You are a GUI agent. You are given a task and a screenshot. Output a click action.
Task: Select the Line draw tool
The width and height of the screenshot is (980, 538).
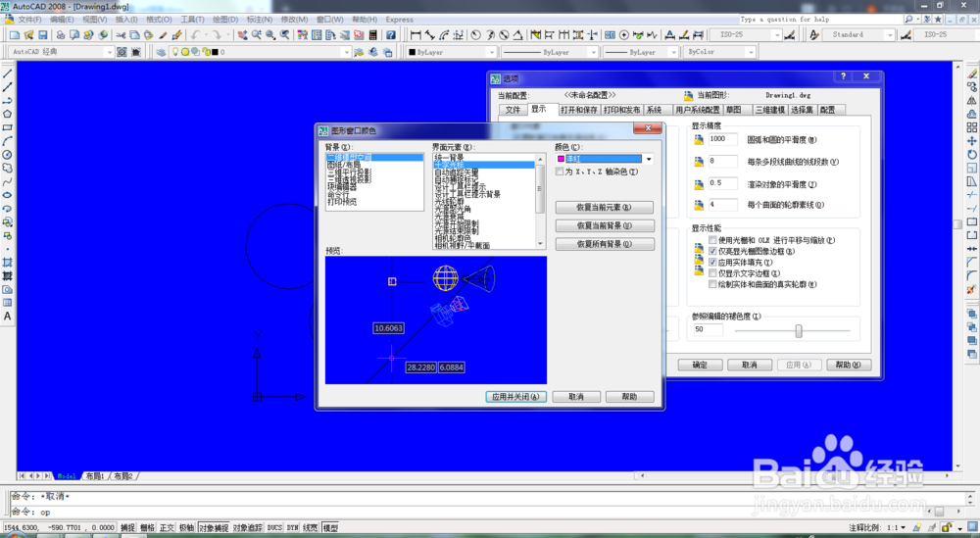tap(8, 73)
